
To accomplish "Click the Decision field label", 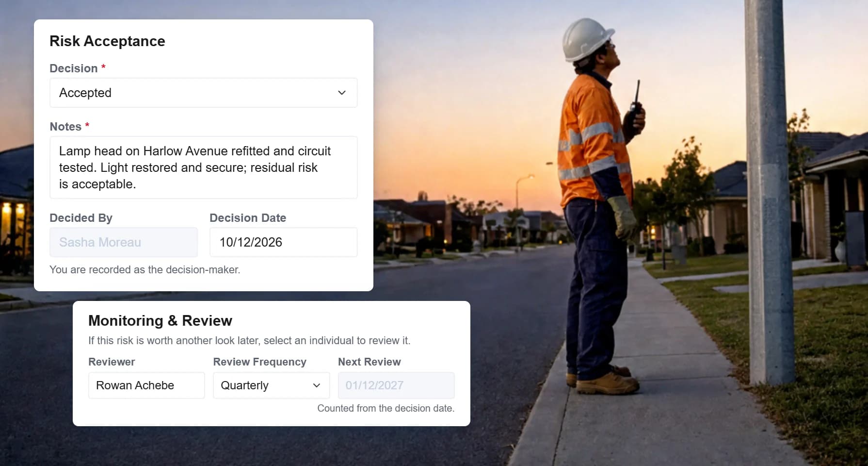I will tap(74, 68).
